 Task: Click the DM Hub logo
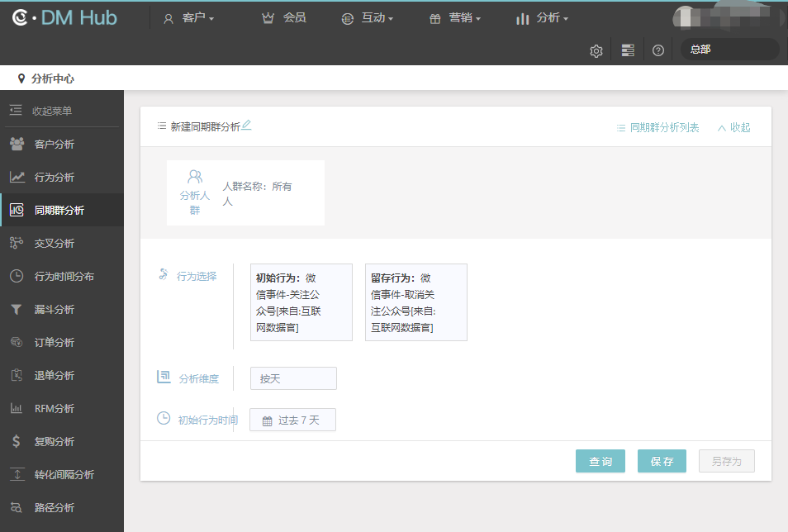[64, 17]
